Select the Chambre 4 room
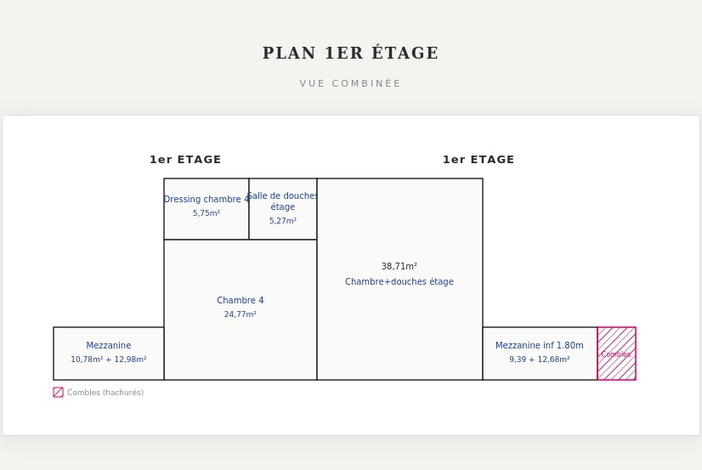The width and height of the screenshot is (702, 470). tap(240, 310)
